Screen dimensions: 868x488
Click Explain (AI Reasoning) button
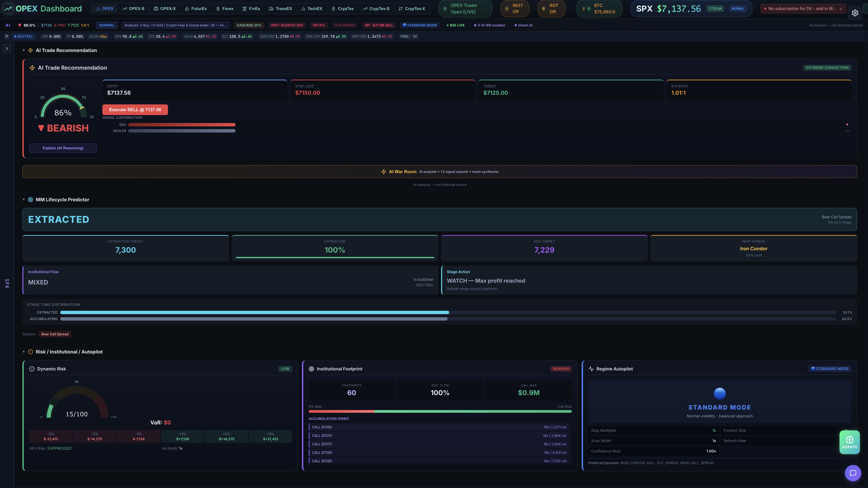point(63,148)
